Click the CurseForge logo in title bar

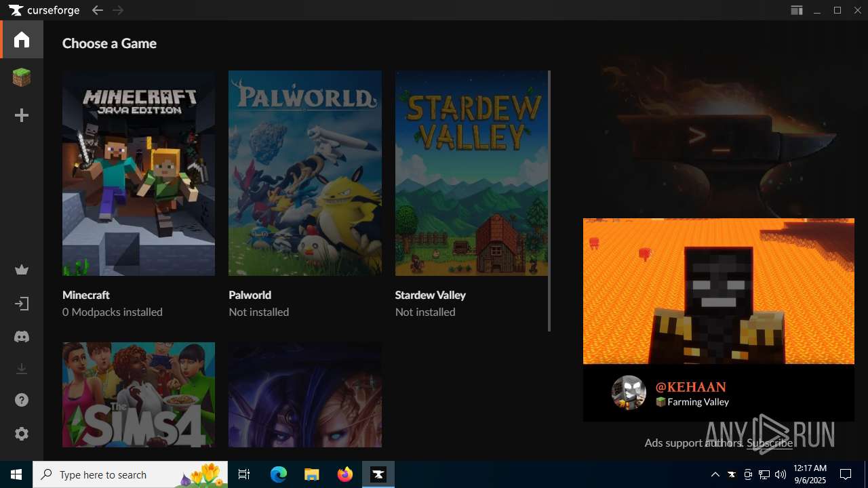click(x=44, y=10)
